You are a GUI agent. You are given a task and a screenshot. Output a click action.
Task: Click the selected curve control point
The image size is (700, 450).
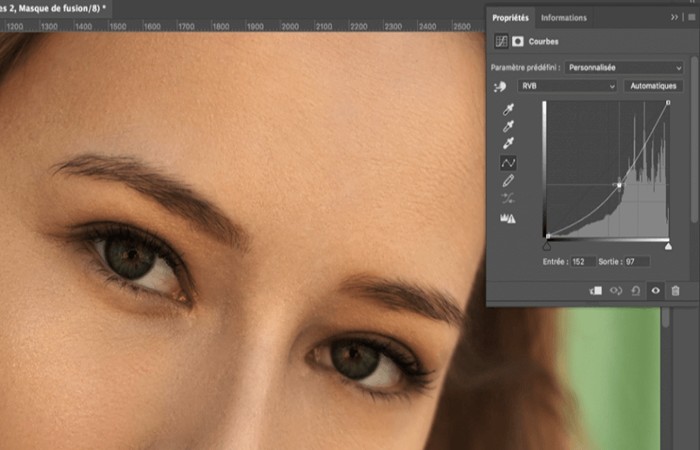click(619, 185)
